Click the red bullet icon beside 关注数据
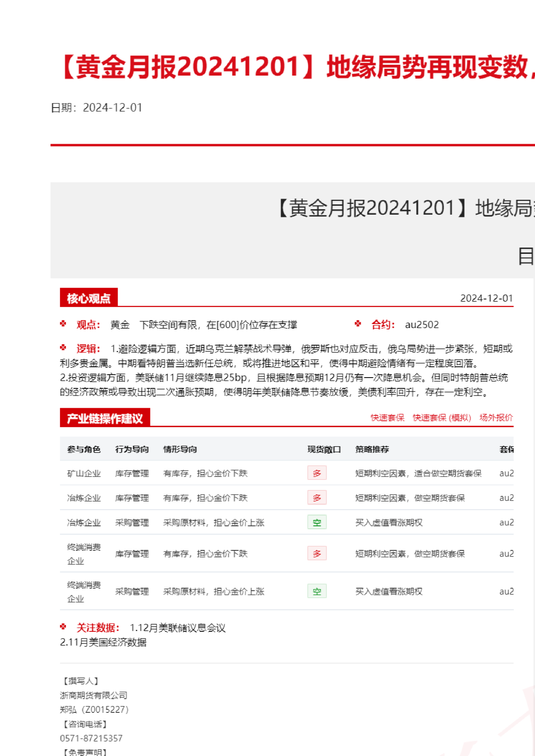Screen dimensions: 535x756 [x=63, y=626]
